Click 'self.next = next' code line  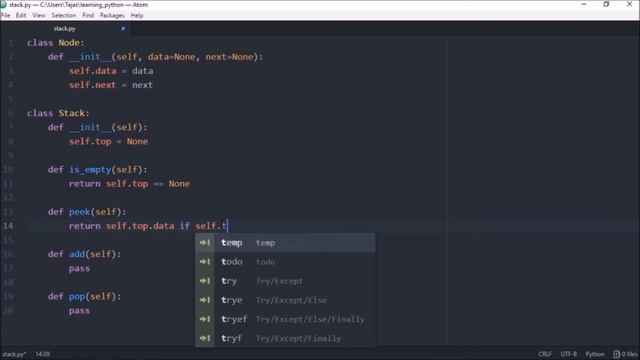tap(111, 85)
